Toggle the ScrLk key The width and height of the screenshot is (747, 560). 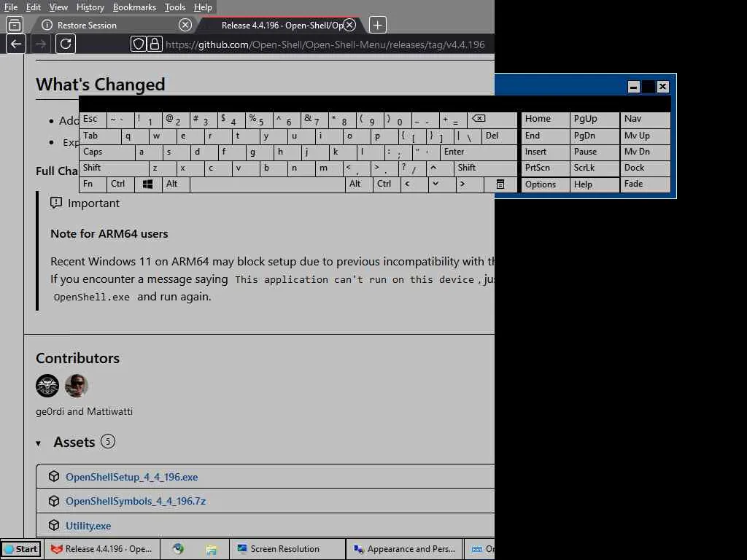click(594, 168)
